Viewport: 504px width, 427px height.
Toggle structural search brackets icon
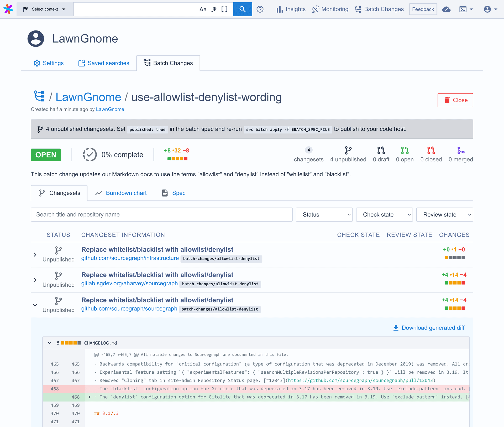(224, 9)
